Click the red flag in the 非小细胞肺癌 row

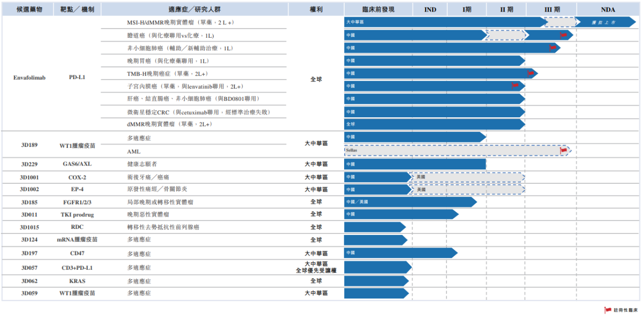(x=553, y=48)
